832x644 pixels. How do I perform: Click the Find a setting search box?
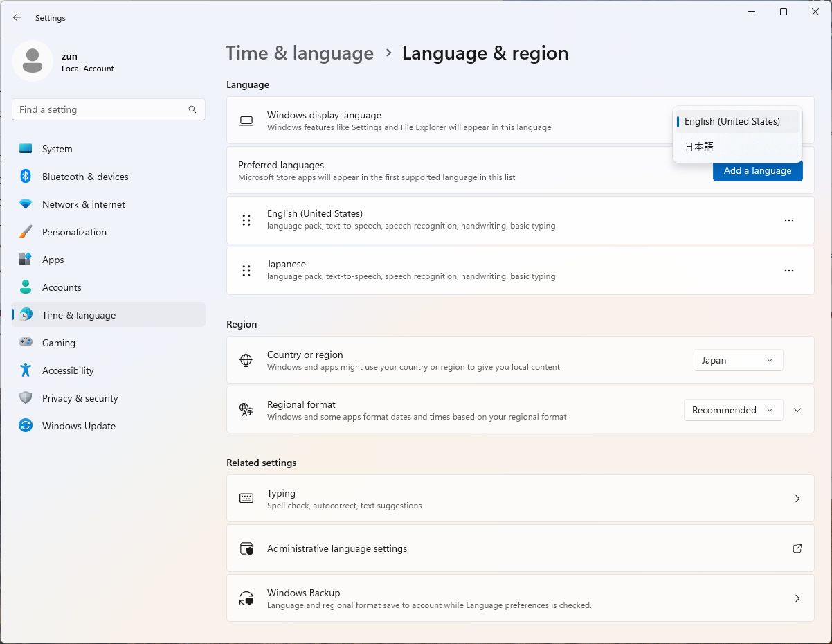[x=109, y=109]
